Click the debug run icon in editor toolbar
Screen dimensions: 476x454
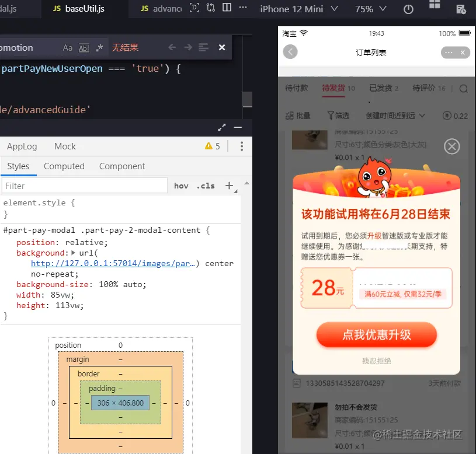[194, 8]
